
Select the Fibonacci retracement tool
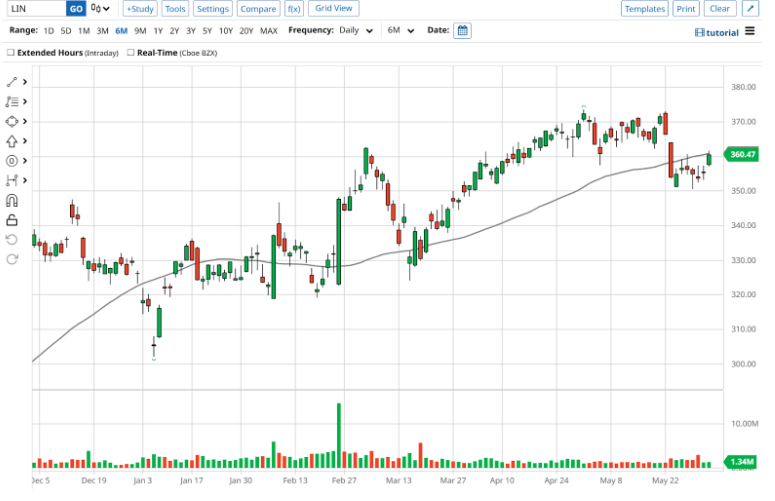(x=12, y=102)
